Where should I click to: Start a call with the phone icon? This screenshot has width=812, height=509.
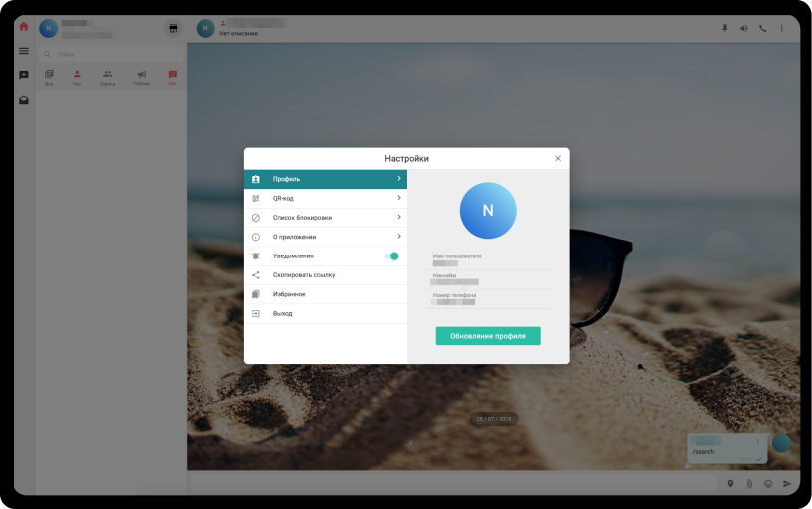(x=763, y=28)
